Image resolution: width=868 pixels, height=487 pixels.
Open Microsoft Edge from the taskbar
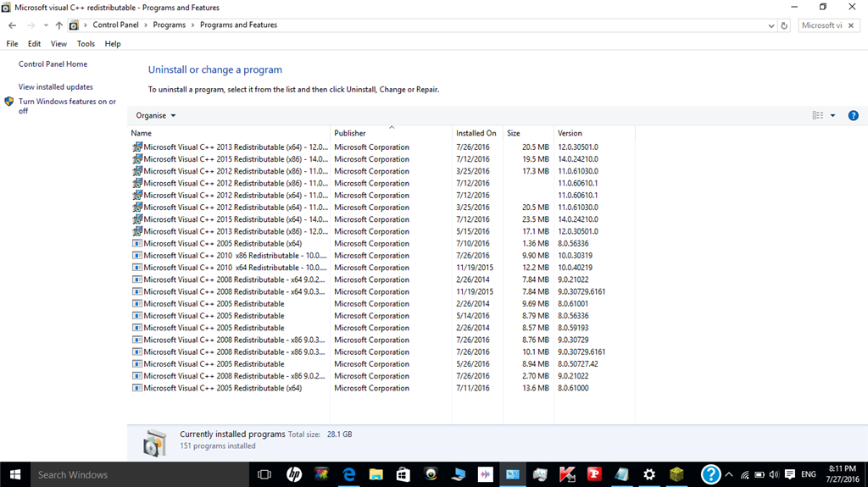pos(348,474)
